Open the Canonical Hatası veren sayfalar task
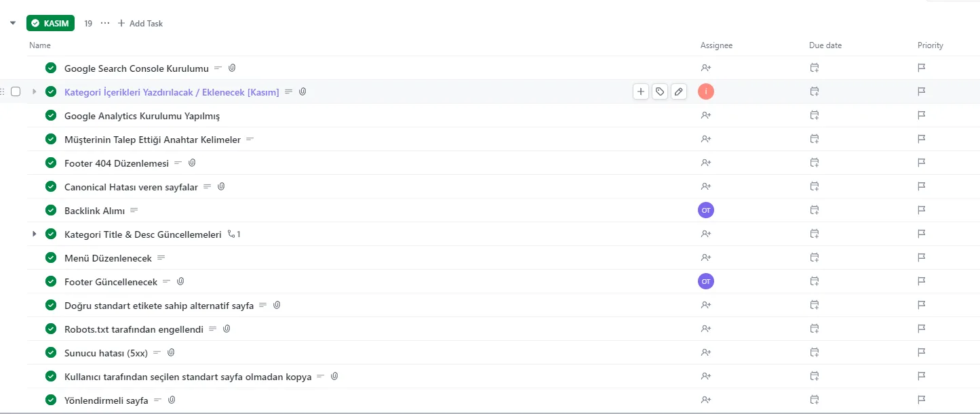Screen dimensions: 980x414 click(131, 187)
